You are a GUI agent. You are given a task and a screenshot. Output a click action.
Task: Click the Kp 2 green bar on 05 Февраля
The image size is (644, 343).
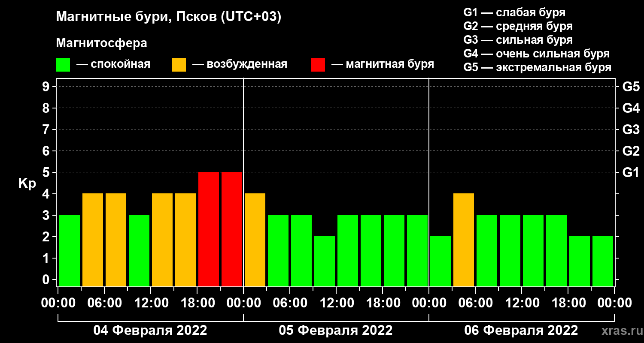coord(325,261)
